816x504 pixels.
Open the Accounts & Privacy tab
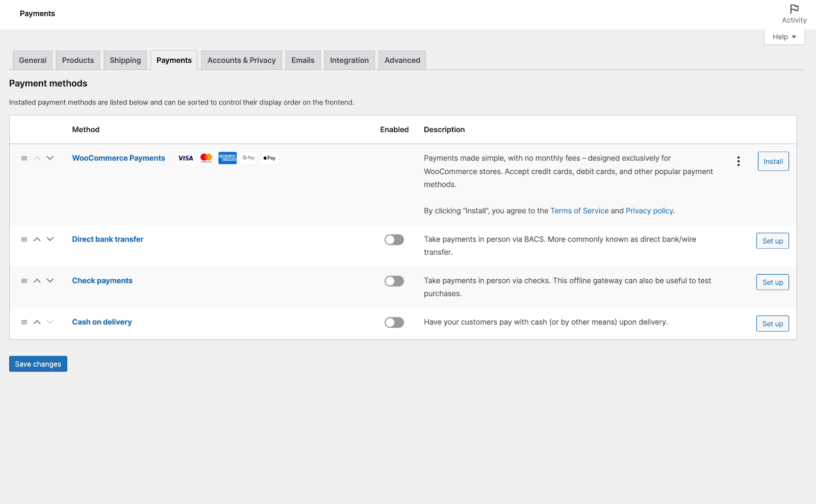(241, 60)
